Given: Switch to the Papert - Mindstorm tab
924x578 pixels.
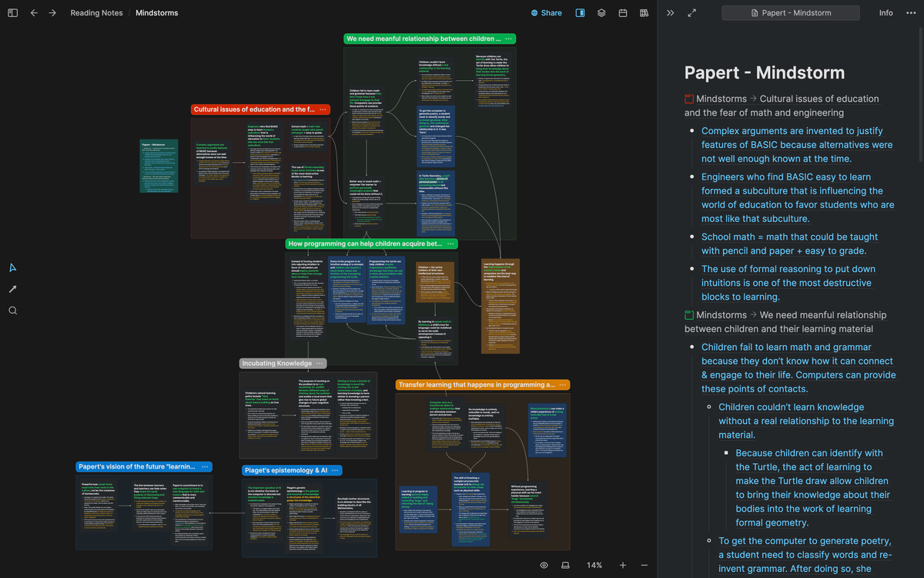Looking at the screenshot, I should click(790, 13).
